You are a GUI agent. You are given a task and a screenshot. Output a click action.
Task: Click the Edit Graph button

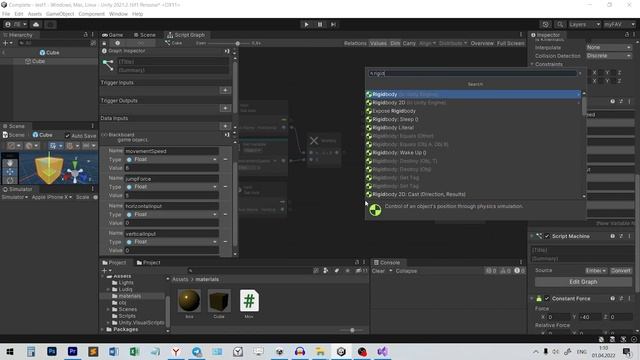point(583,282)
